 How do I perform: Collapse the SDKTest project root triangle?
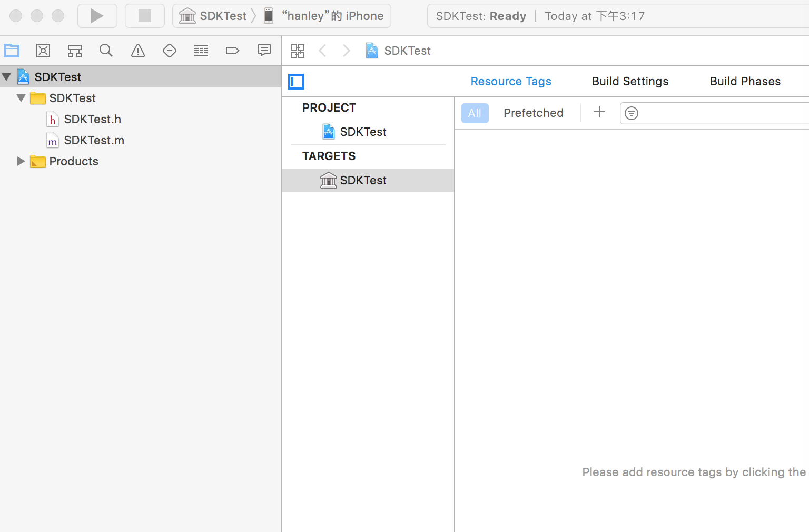[x=7, y=77]
